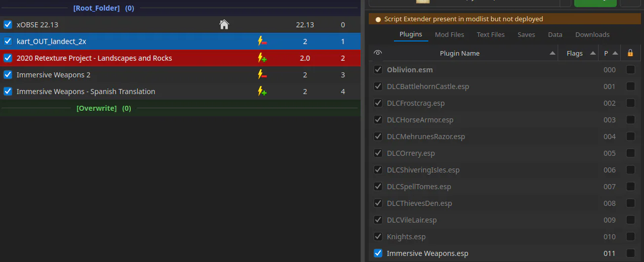This screenshot has height=262, width=644.
Task: Click the conflict lightning icon for 2020 Retexture Project
Action: pos(262,58)
